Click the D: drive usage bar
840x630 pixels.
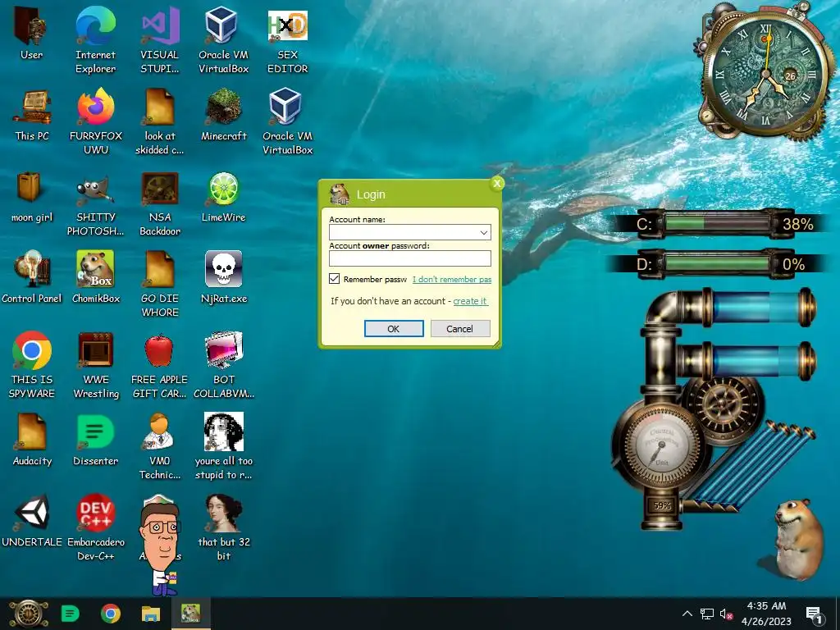(x=717, y=264)
